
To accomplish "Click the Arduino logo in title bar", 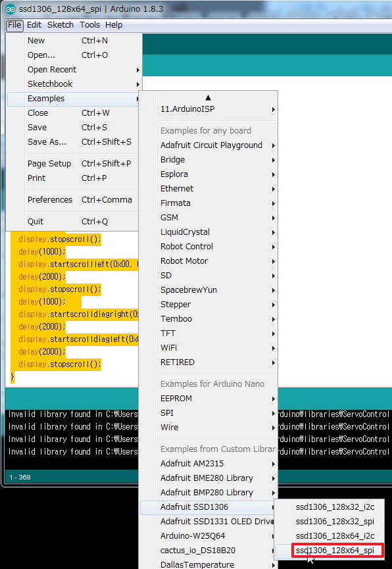I will pos(11,9).
